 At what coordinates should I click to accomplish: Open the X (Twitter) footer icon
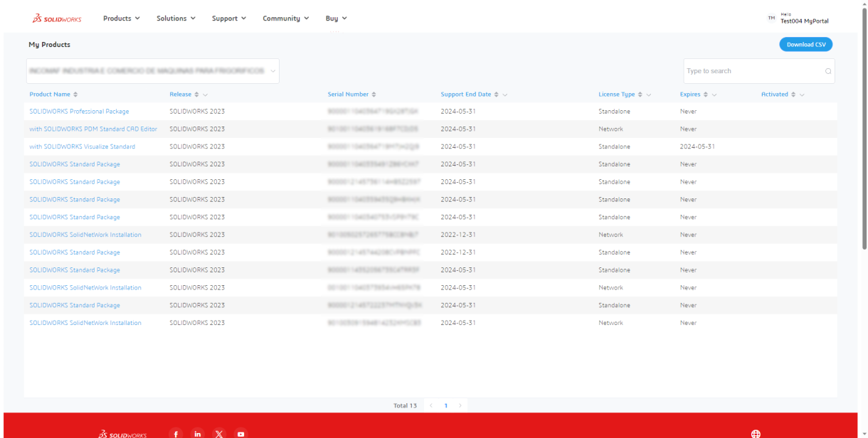tap(220, 434)
